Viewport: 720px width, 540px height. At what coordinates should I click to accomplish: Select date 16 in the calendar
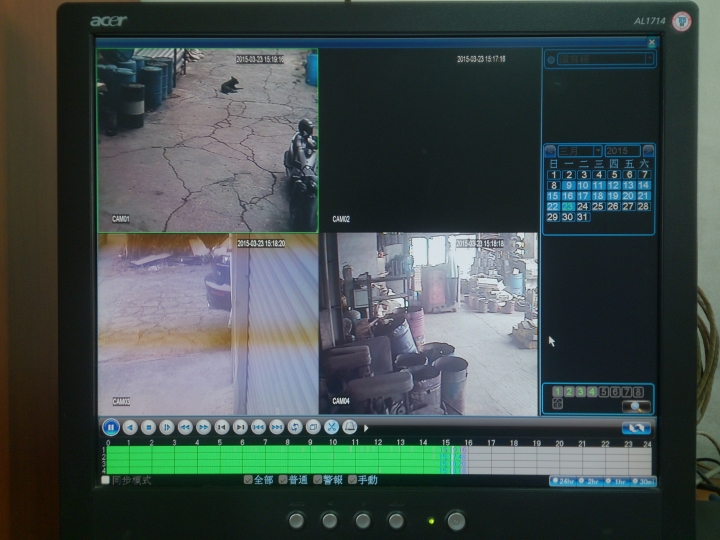568,196
